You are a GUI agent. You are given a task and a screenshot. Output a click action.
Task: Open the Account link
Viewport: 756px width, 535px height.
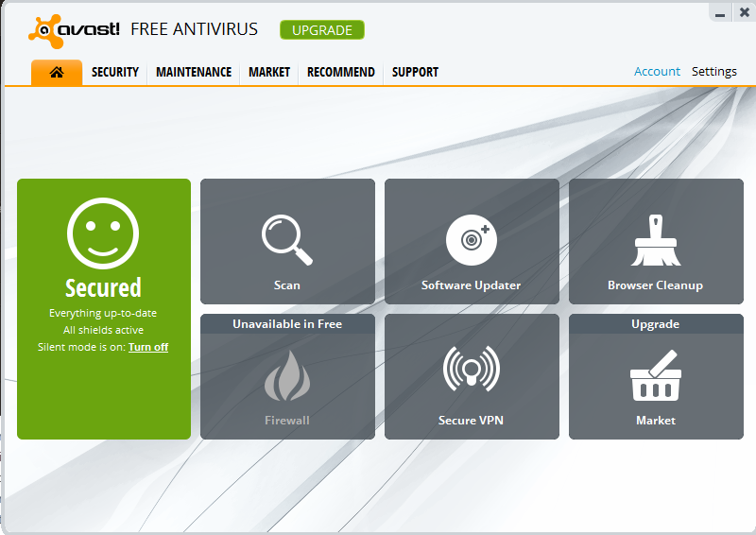(x=657, y=72)
